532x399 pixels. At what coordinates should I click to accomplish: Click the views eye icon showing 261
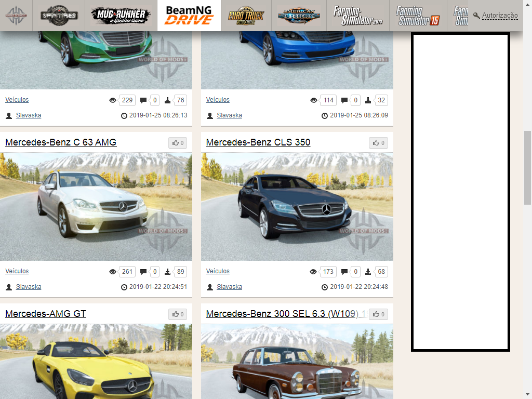click(x=113, y=272)
